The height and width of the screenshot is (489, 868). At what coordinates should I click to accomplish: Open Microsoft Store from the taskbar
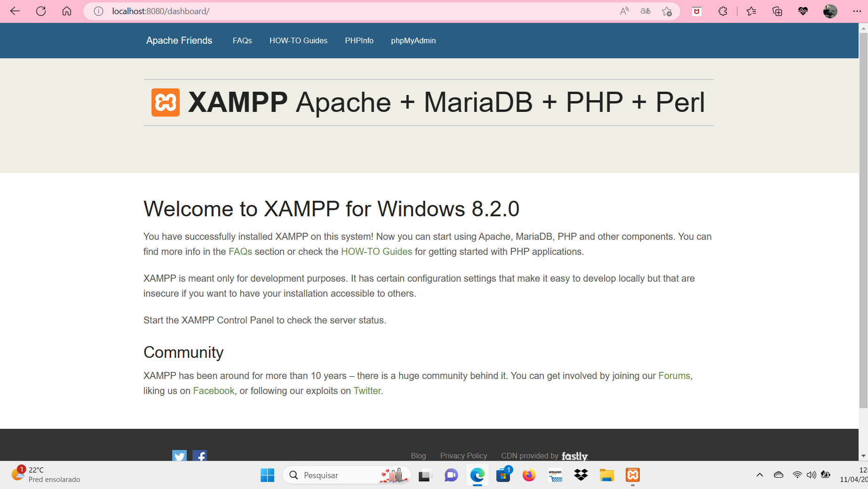click(503, 475)
